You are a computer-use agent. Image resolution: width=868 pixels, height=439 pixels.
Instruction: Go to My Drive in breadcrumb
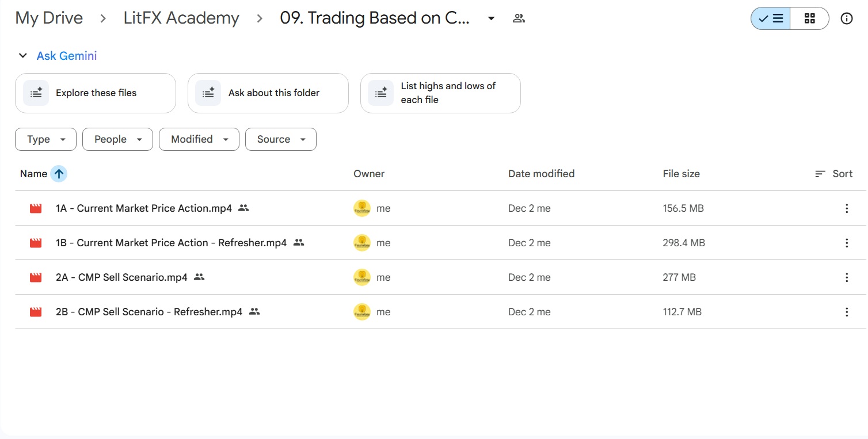click(x=49, y=18)
